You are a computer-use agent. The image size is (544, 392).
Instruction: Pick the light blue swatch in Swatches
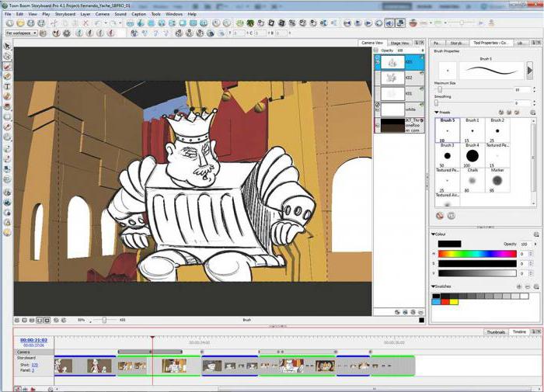click(436, 302)
